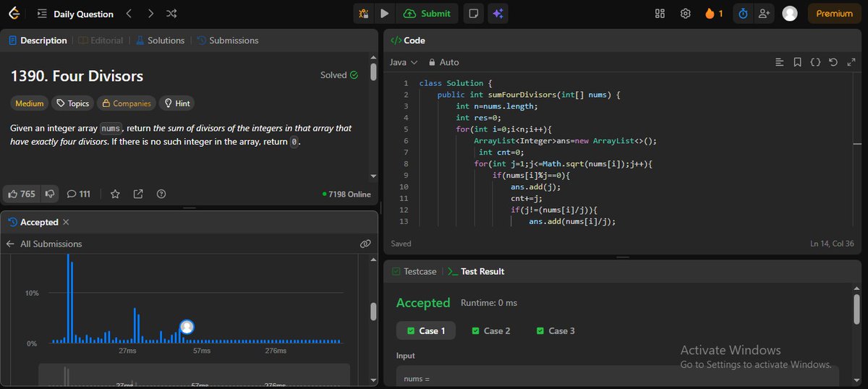Go back to All Submissions

[44, 244]
